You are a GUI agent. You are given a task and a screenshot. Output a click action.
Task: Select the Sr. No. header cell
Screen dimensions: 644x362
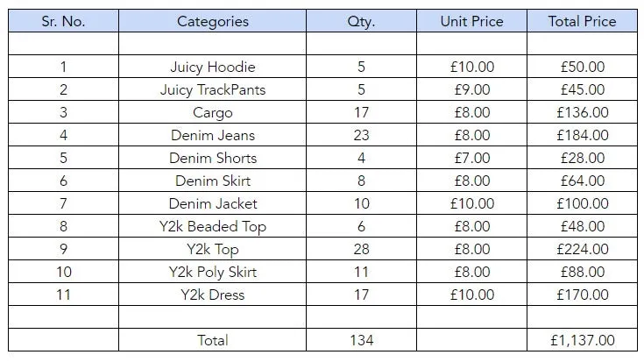point(63,21)
